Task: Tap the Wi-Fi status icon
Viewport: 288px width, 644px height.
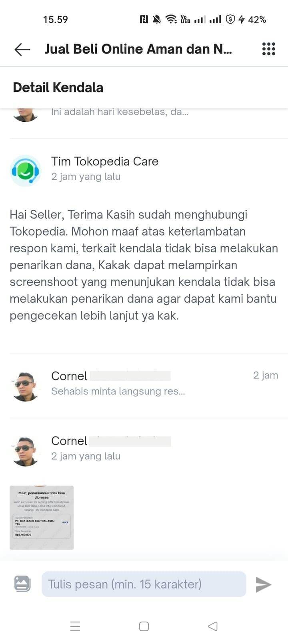Action: click(171, 19)
